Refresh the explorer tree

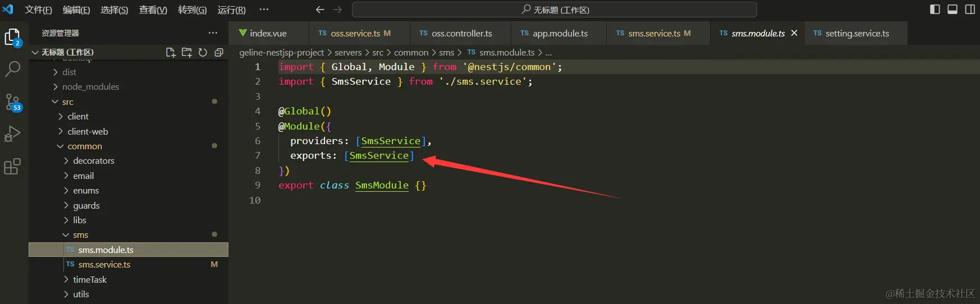coord(203,52)
